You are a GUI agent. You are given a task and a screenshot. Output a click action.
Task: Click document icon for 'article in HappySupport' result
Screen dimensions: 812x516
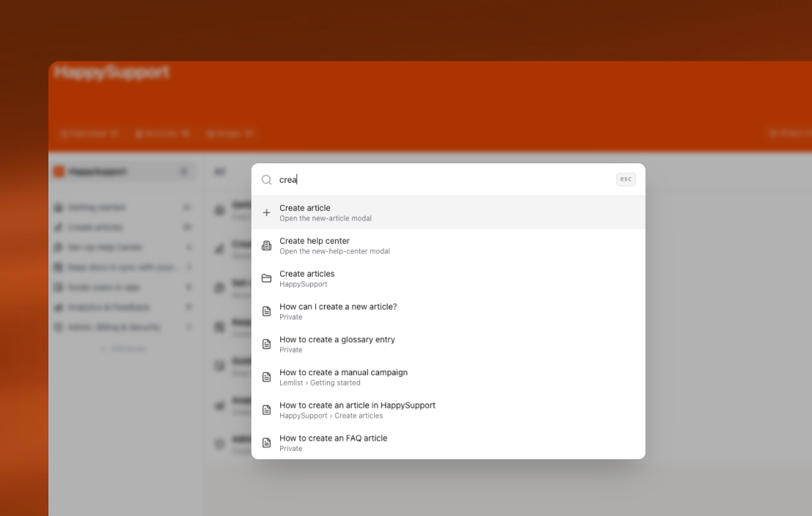266,409
